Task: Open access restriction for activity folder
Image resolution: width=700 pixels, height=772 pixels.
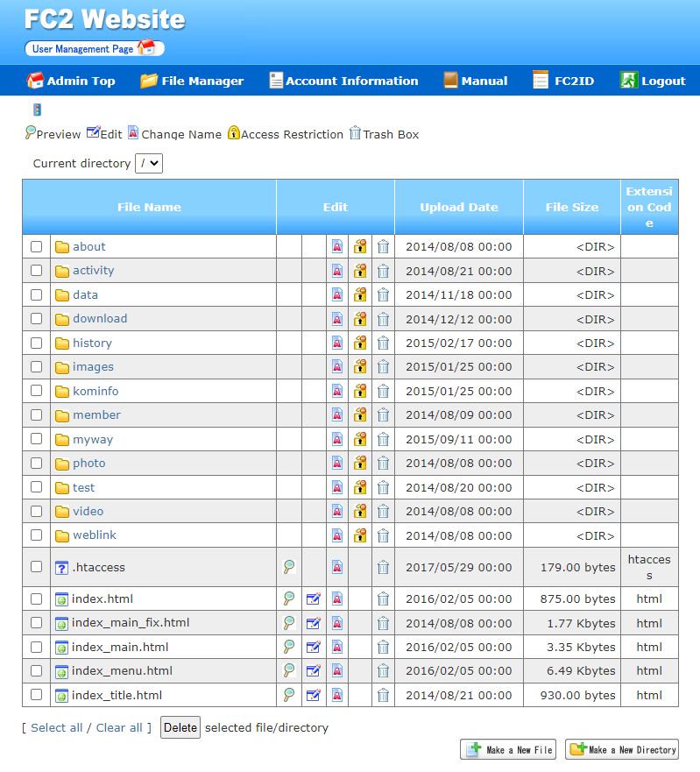Action: click(x=360, y=271)
